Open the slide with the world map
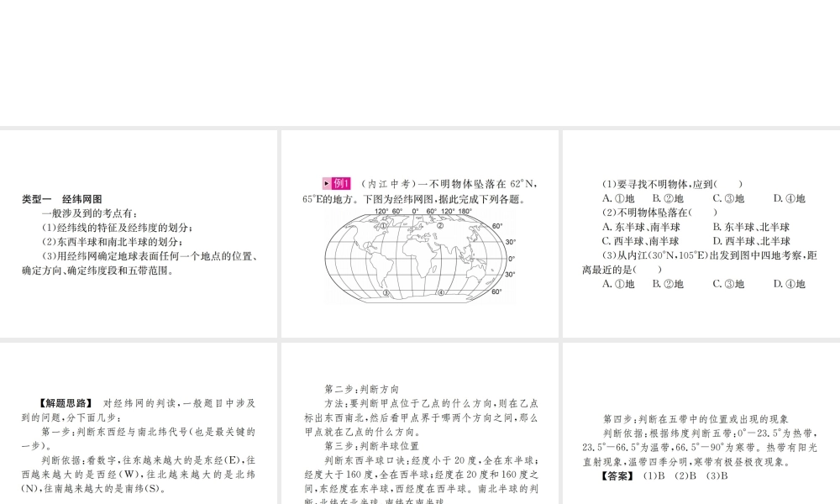840x504 pixels. [x=420, y=234]
